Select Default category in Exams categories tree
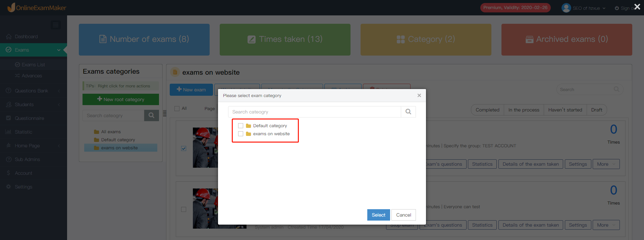Image resolution: width=644 pixels, height=240 pixels. pos(118,140)
